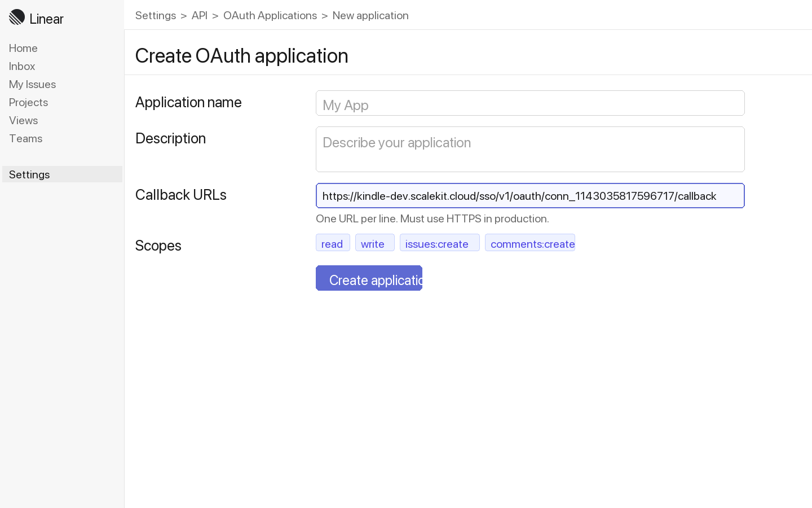Open Settings in the sidebar

tap(29, 174)
